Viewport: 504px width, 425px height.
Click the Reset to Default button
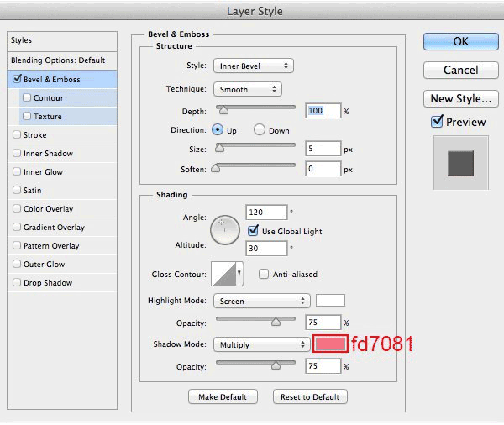pyautogui.click(x=310, y=396)
